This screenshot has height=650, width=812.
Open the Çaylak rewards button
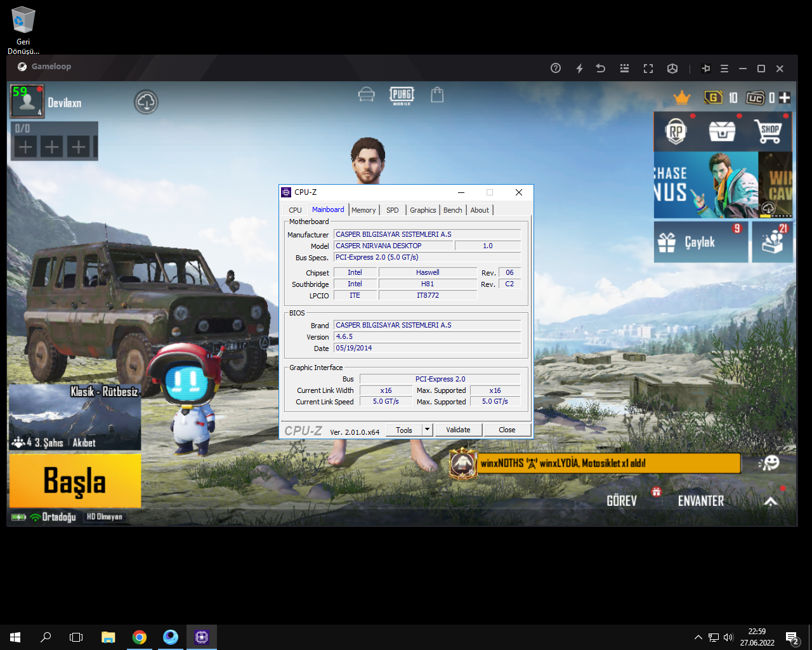pyautogui.click(x=701, y=242)
